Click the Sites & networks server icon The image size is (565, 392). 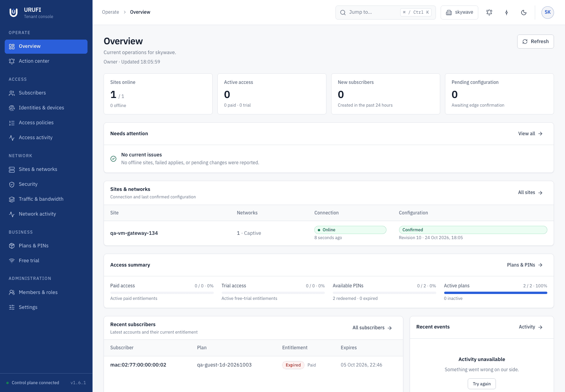click(x=12, y=170)
